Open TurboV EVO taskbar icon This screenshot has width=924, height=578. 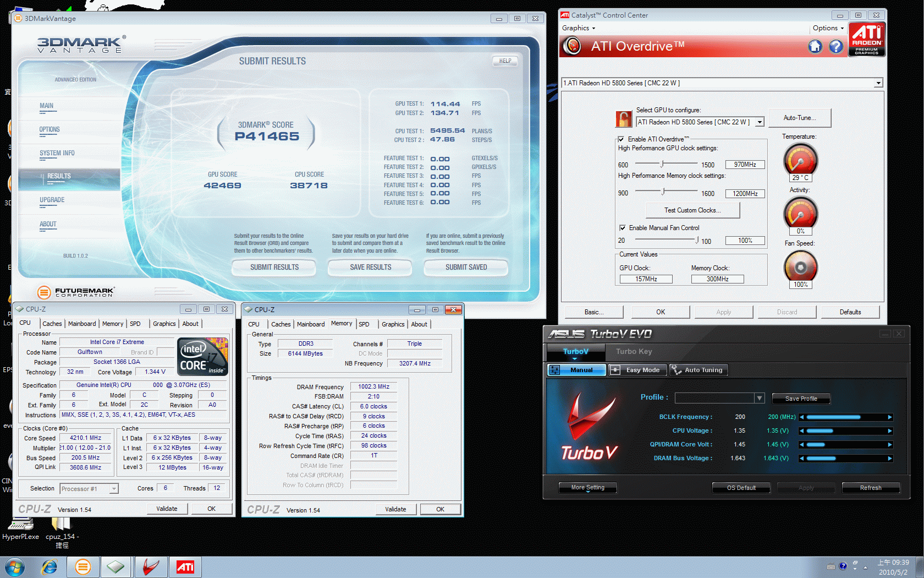point(150,566)
